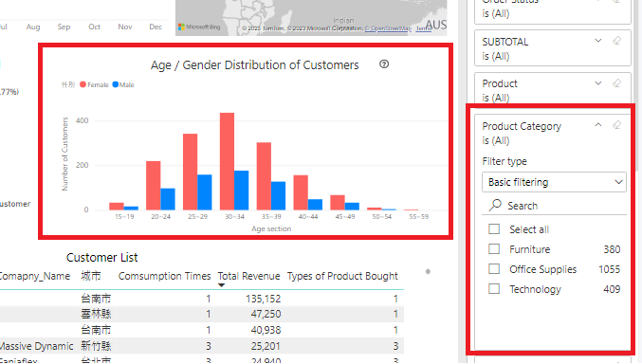Check the Select all checkbox

(494, 228)
